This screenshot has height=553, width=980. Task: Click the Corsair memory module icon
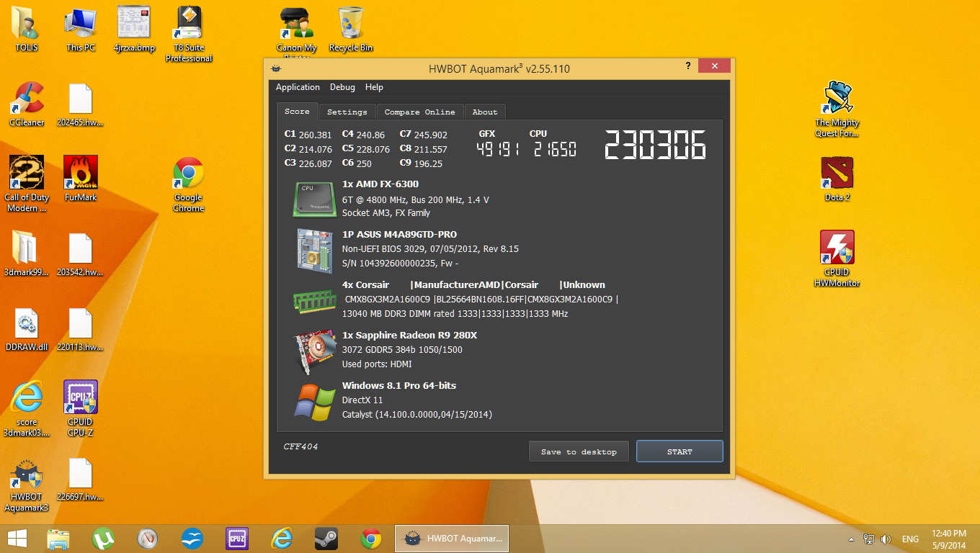click(x=315, y=300)
